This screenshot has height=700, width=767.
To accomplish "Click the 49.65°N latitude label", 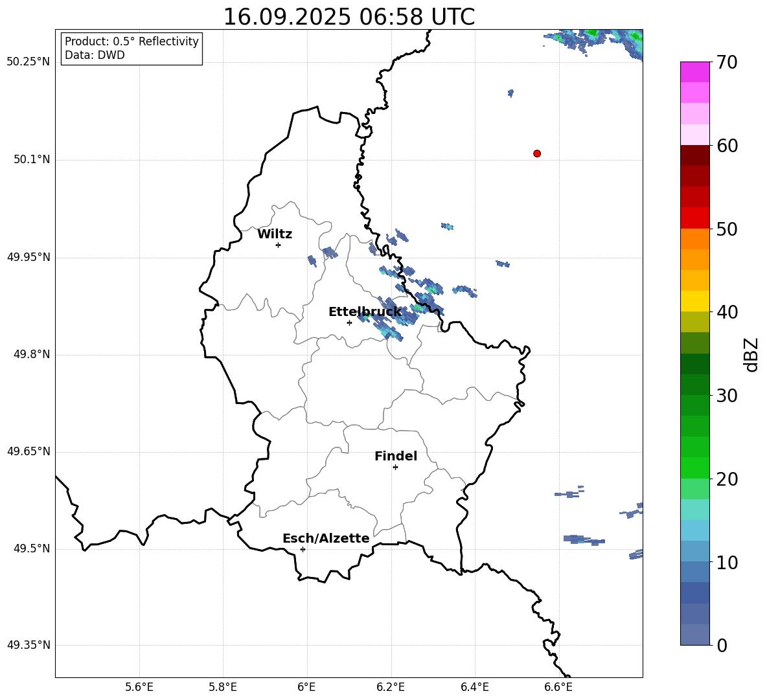I will [x=29, y=451].
